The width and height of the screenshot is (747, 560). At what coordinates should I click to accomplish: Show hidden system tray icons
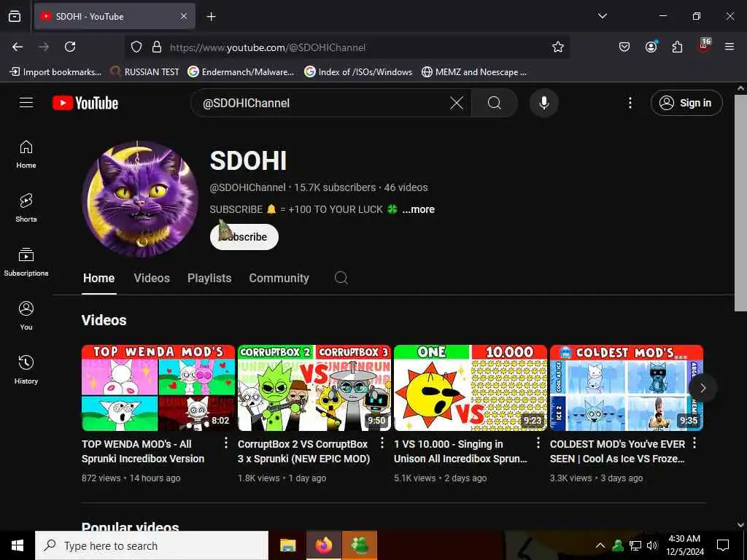click(x=600, y=545)
